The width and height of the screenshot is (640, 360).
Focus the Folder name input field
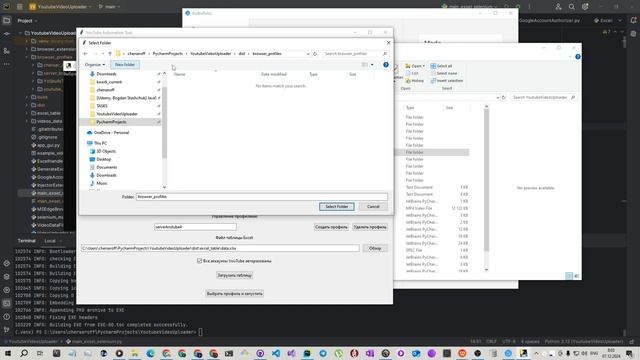[x=262, y=197]
